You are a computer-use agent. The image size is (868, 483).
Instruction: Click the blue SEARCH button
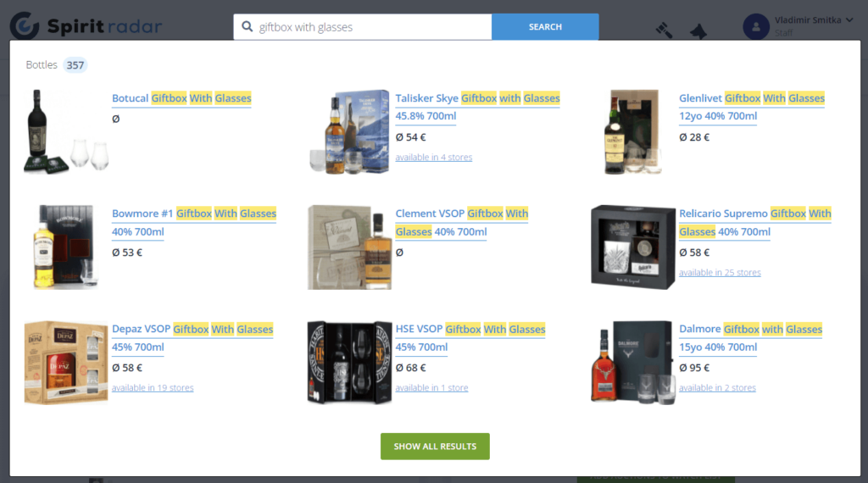pos(545,26)
